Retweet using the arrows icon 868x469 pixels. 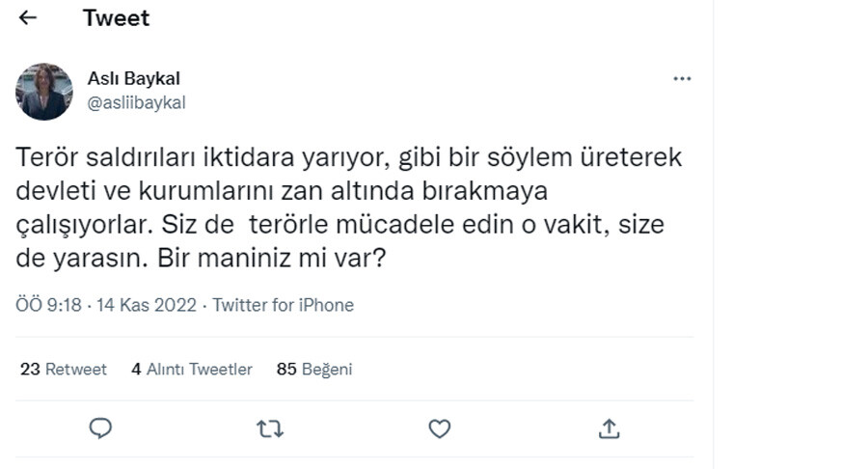click(270, 428)
